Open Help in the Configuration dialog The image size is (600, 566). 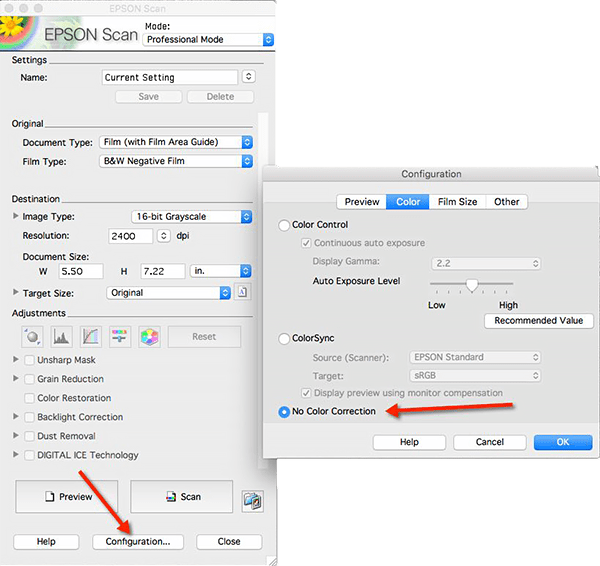[409, 442]
